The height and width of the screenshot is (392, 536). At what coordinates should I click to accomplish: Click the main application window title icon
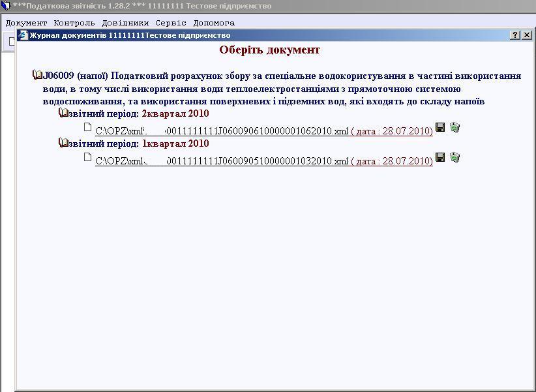pyautogui.click(x=6, y=6)
